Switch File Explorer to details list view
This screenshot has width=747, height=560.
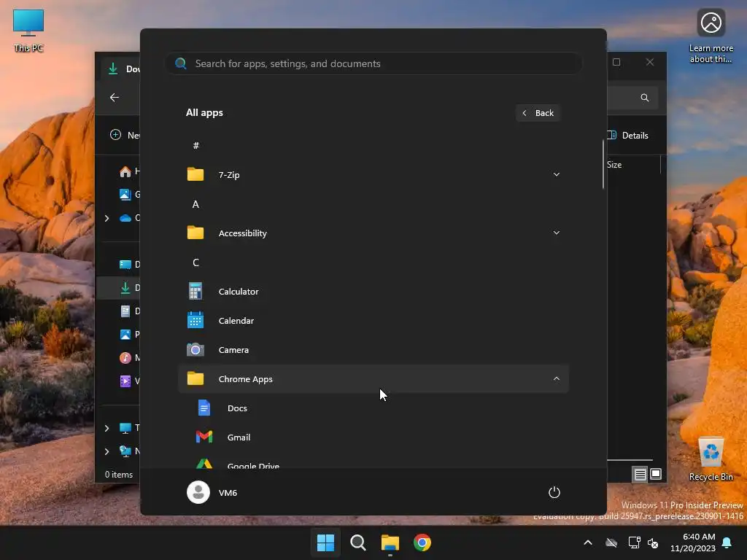pyautogui.click(x=640, y=474)
